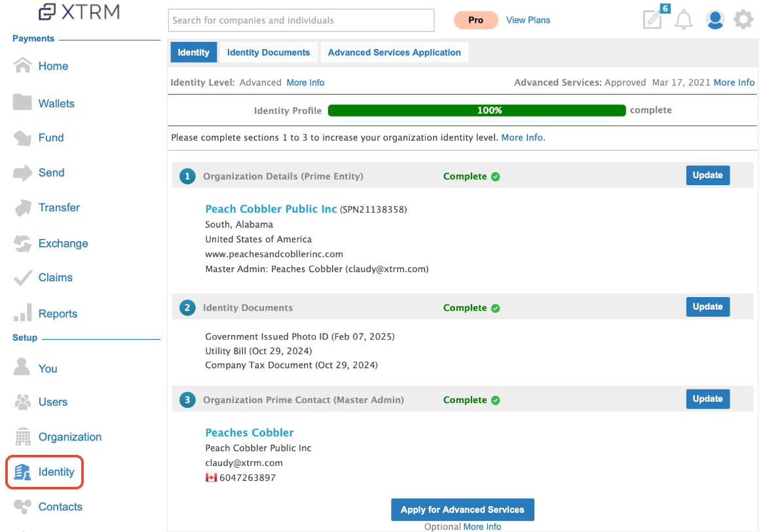Click the step 2 circle badge
The height and width of the screenshot is (532, 765).
(187, 308)
